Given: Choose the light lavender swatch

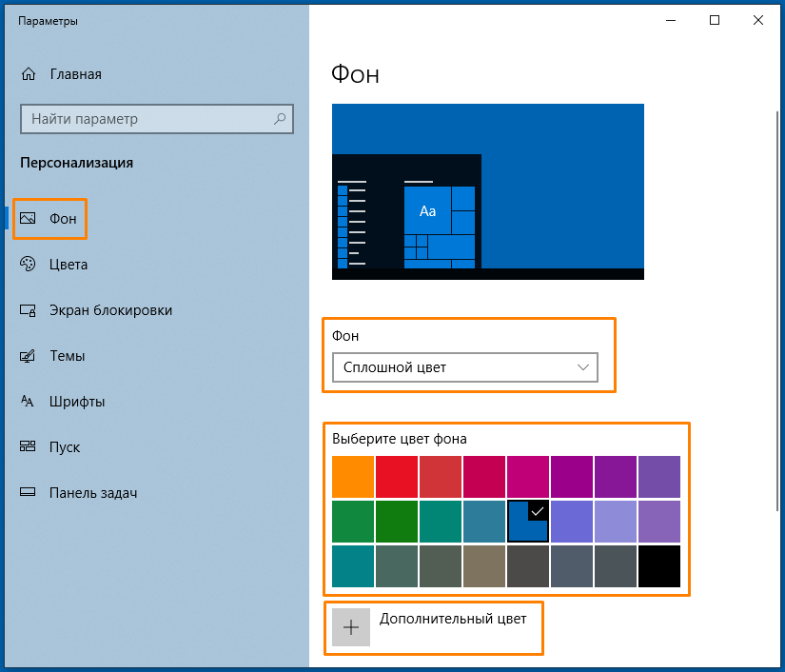Looking at the screenshot, I should pos(616,522).
